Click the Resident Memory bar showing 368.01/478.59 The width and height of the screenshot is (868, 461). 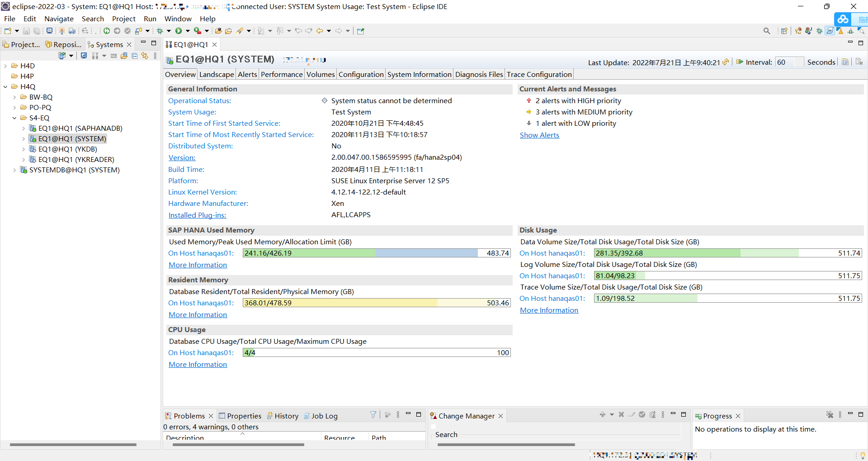377,303
